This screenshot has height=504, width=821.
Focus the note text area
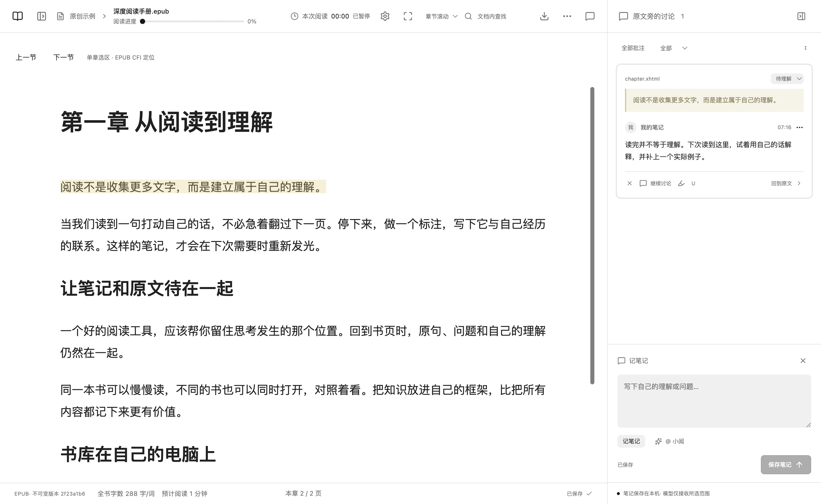[714, 401]
